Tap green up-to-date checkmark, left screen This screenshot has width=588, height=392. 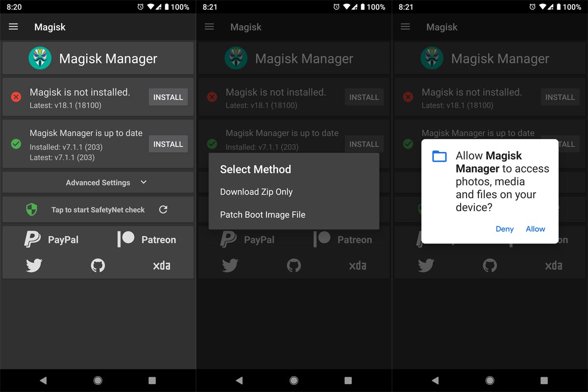pyautogui.click(x=16, y=144)
